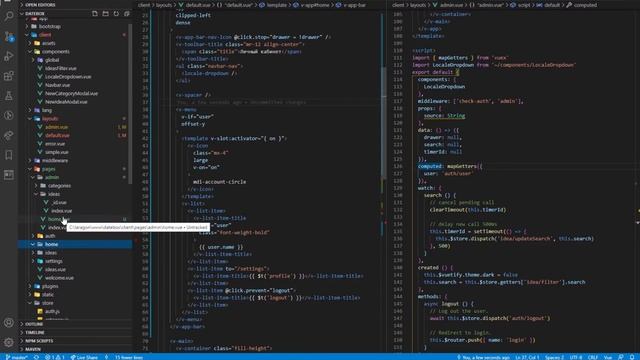Open the Search view in the activity bar
Viewport: 640px width, 360px height.
(9, 16)
